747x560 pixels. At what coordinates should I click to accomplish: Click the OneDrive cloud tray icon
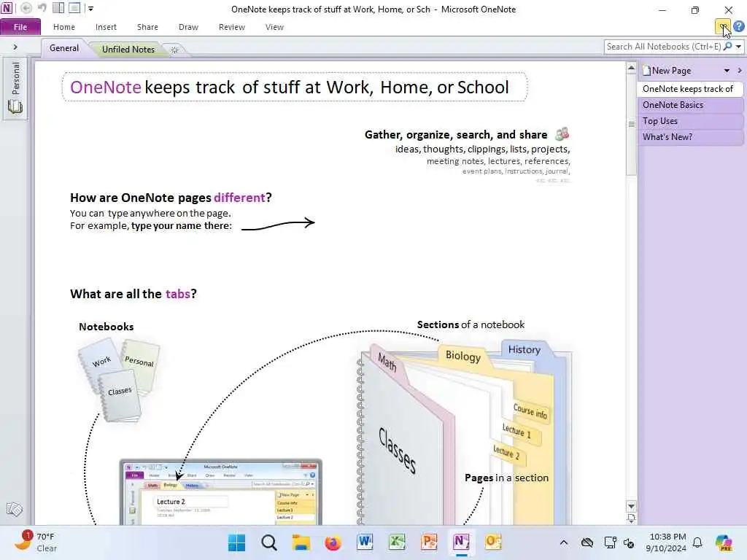pyautogui.click(x=587, y=542)
